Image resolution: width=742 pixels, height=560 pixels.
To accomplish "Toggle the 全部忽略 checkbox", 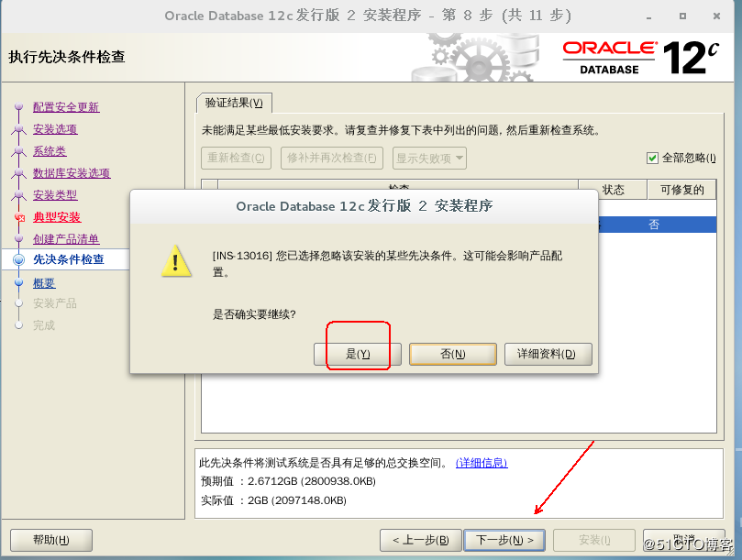I will [652, 158].
